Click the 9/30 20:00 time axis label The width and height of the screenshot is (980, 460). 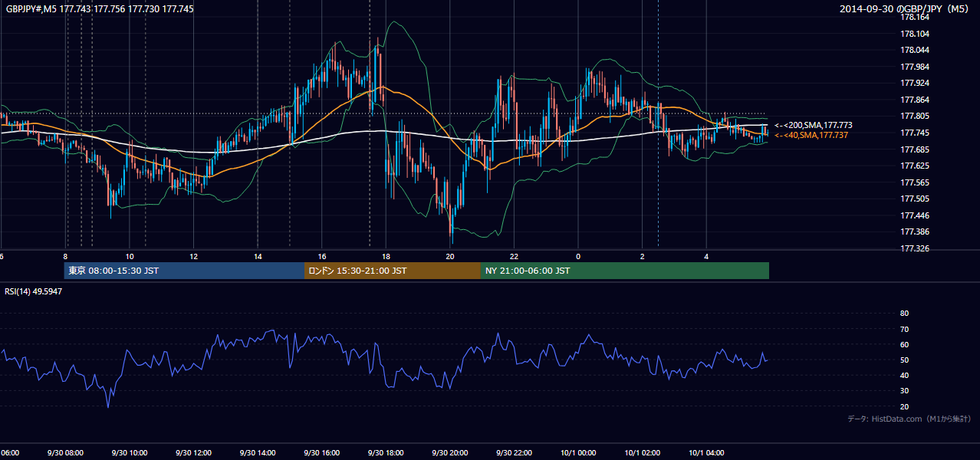pos(450,453)
